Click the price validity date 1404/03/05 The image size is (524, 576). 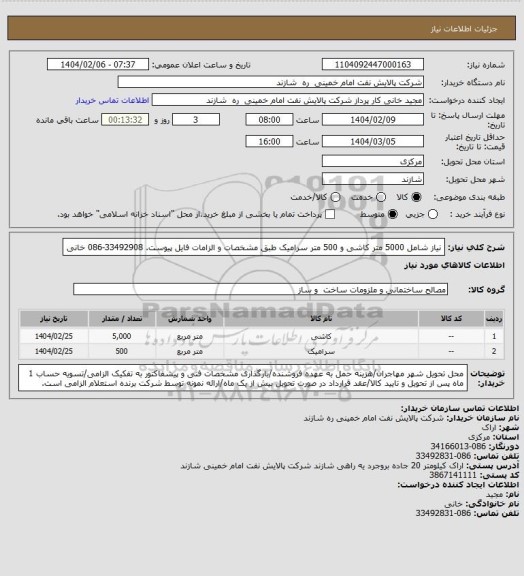click(x=373, y=141)
